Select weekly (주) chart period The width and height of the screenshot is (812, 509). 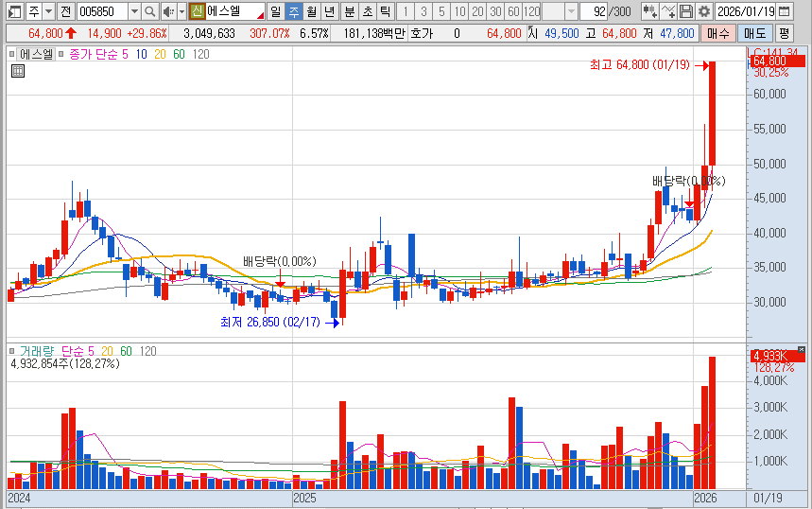click(x=294, y=11)
